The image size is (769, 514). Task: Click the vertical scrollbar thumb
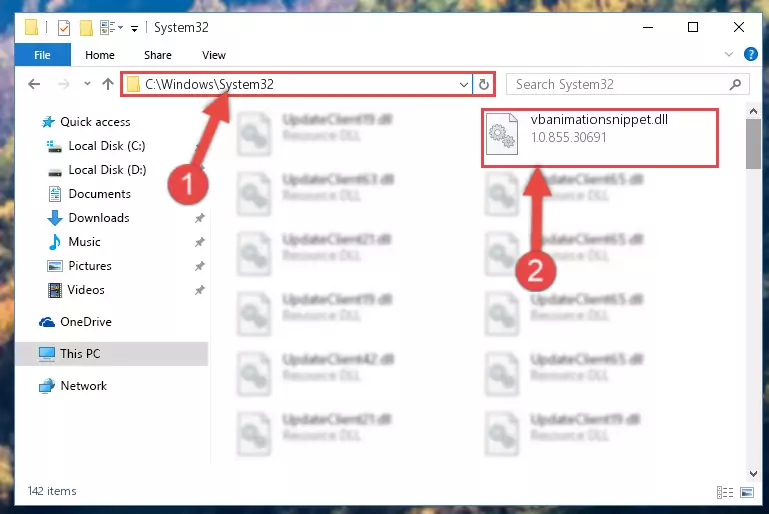753,144
